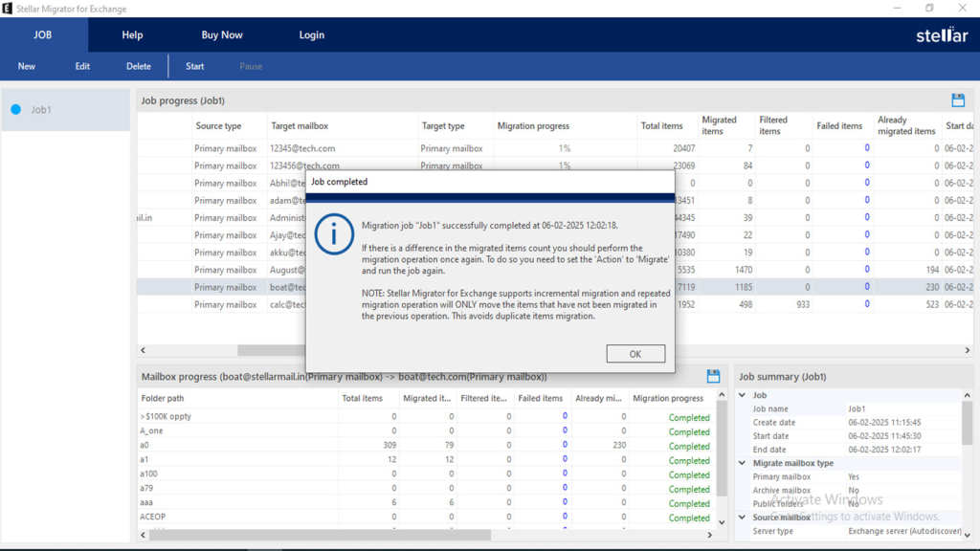Click the New job toolbar button

(26, 66)
